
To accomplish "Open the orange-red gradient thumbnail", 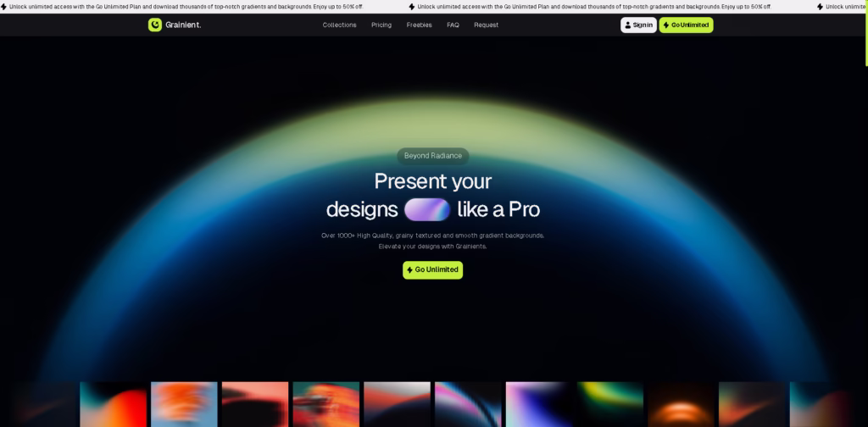I will (113, 404).
